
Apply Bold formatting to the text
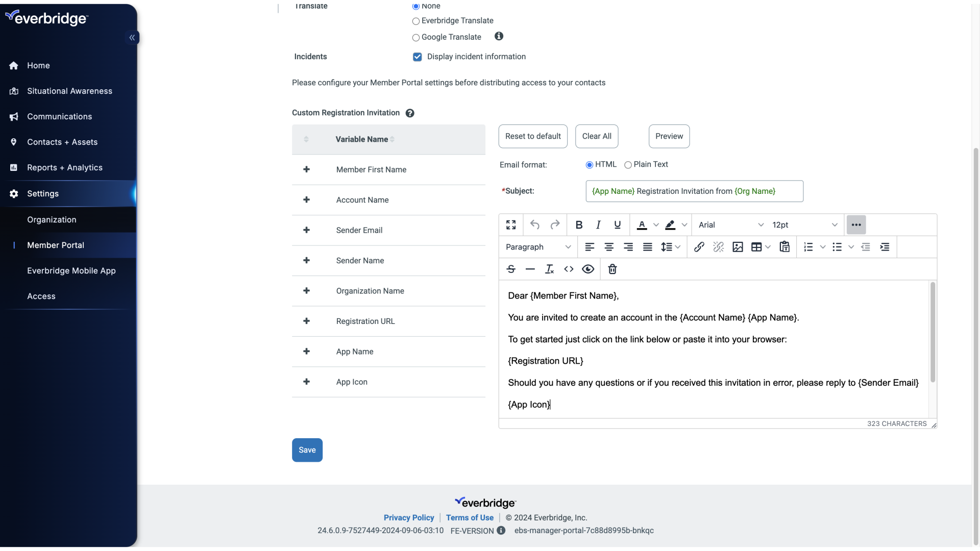pos(579,224)
